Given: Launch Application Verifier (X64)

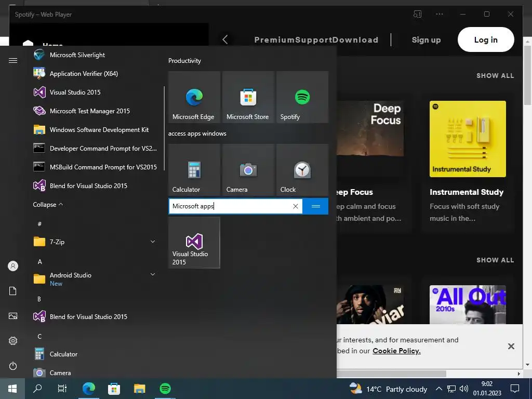Looking at the screenshot, I should point(95,74).
